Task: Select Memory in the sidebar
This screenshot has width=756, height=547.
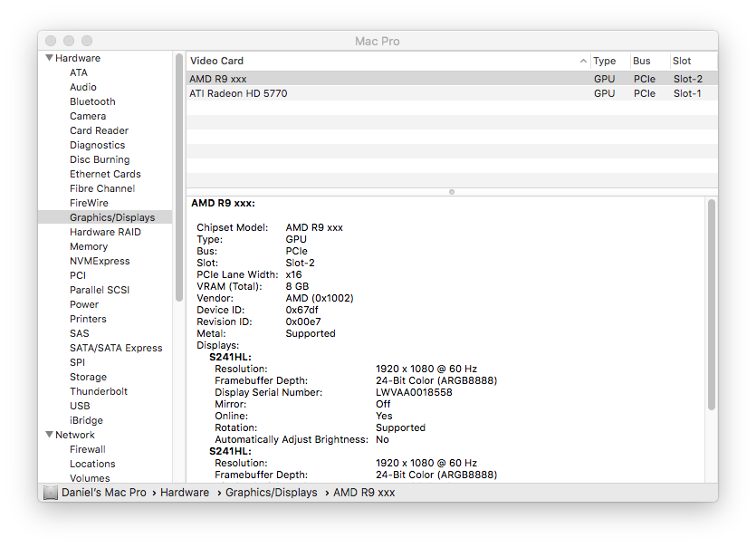Action: pos(89,246)
